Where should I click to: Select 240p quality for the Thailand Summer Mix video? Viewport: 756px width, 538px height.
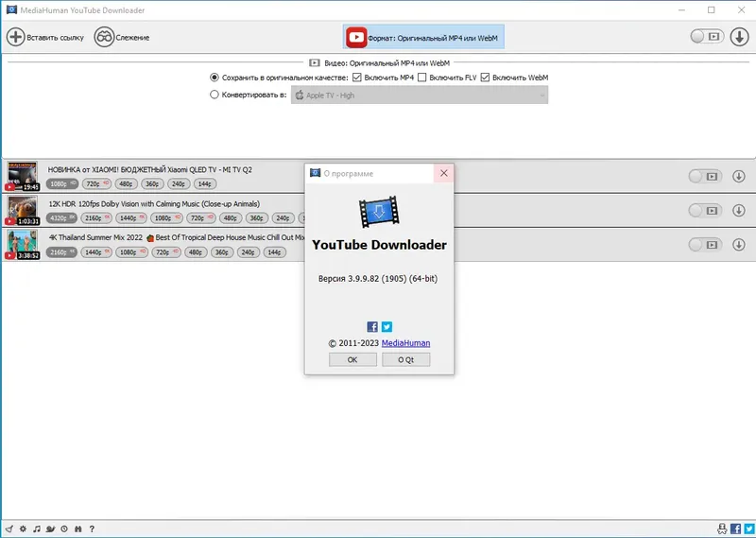coord(248,252)
